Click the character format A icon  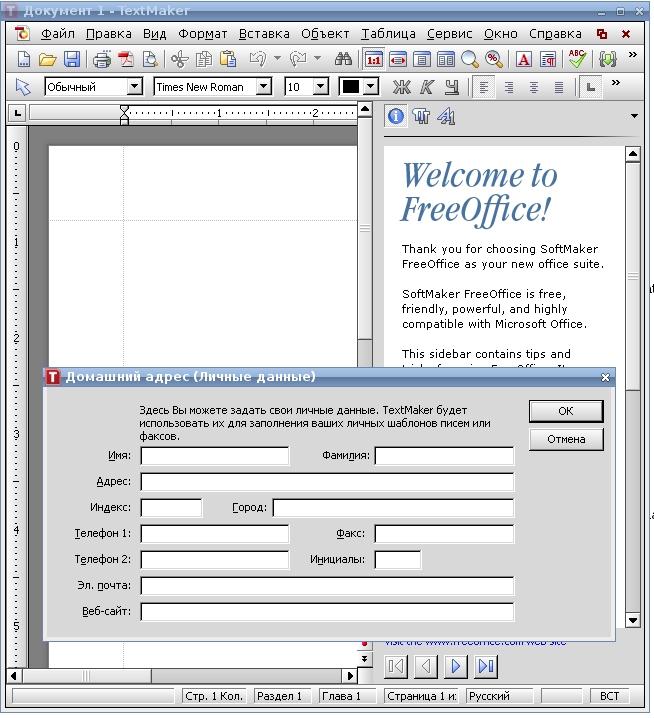coord(523,60)
